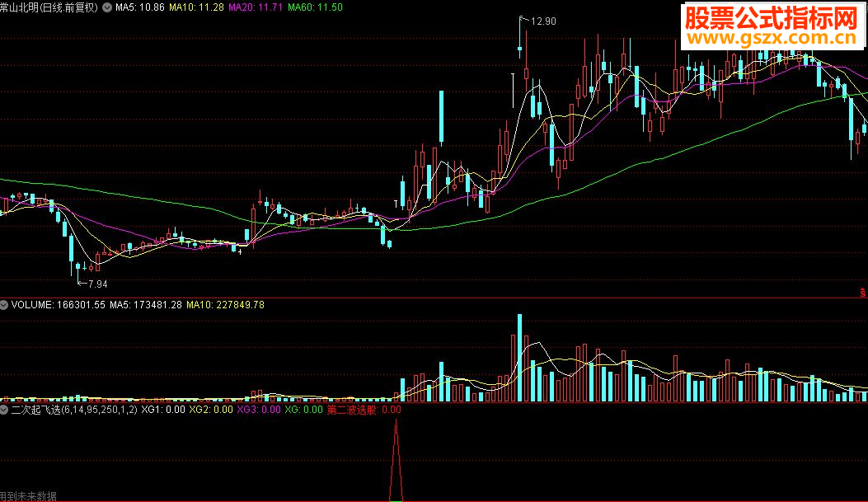This screenshot has height=502, width=868.
Task: Open the dropdown arrow before VOLUME label
Action: coord(4,305)
